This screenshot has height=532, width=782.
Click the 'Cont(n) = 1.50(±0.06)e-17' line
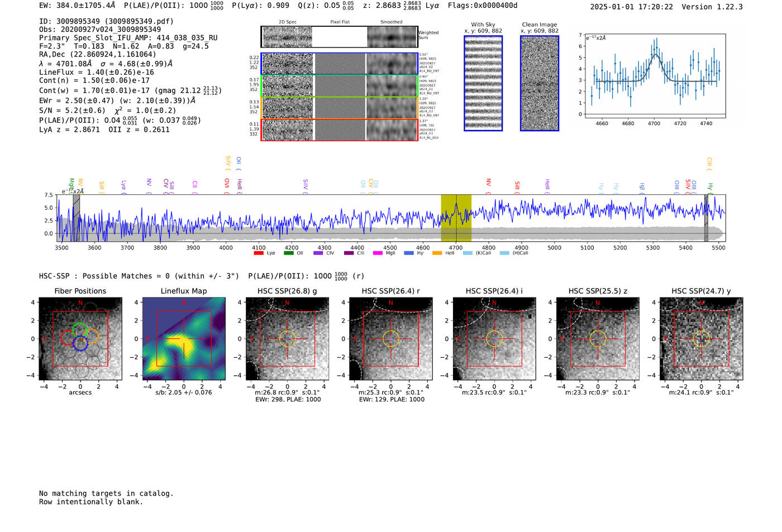pos(94,80)
